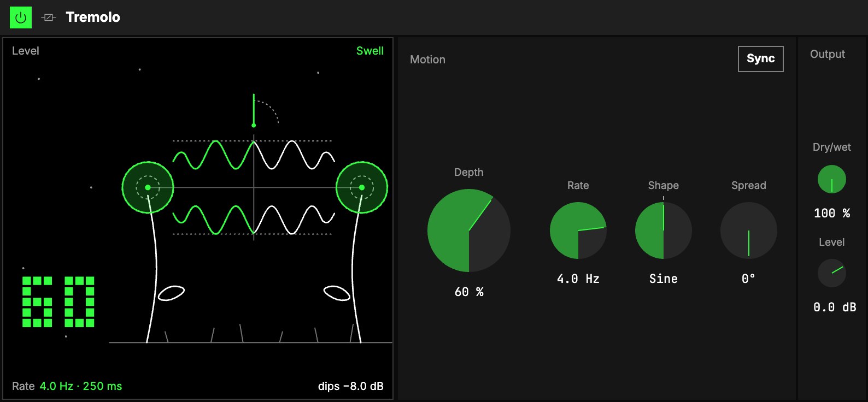Image resolution: width=868 pixels, height=402 pixels.
Task: Click the Output section label
Action: 828,54
